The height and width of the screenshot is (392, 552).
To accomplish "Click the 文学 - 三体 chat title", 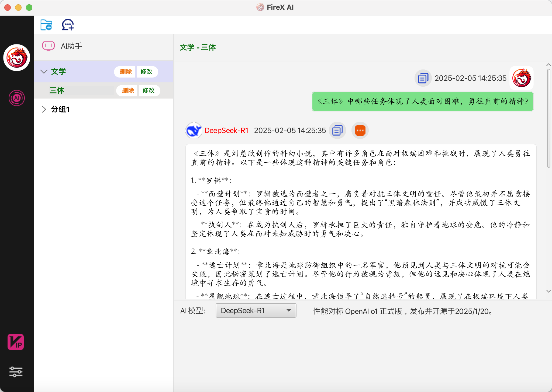I will 198,47.
